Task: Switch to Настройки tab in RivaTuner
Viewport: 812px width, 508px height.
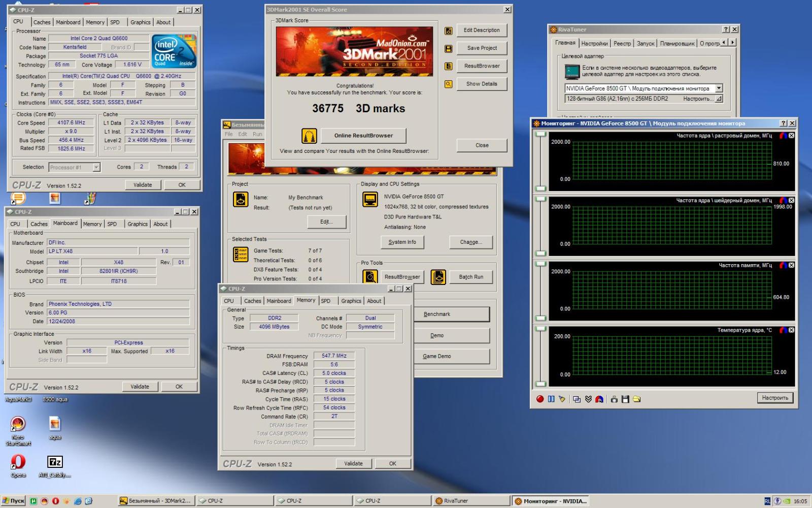Action: coord(594,44)
